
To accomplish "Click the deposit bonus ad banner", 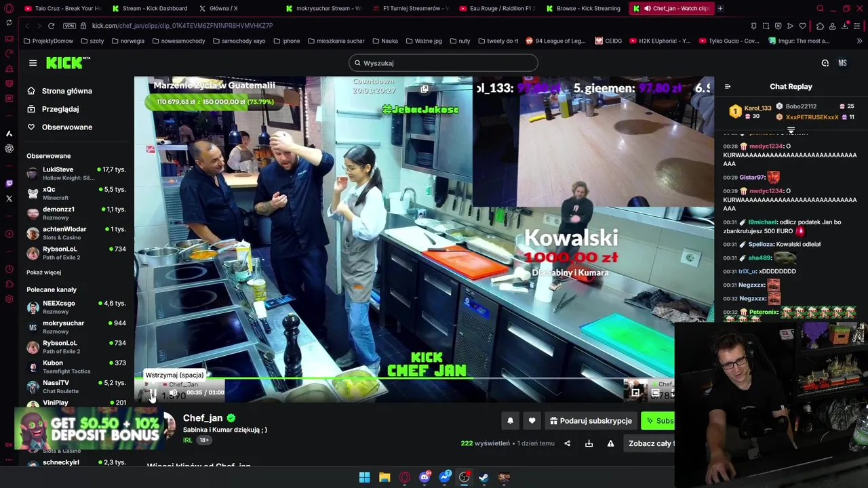I will point(88,428).
